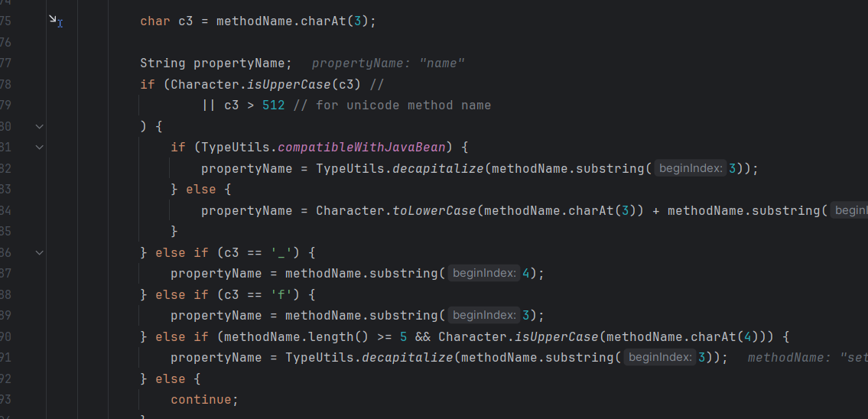
Task: Click the continue keyword
Action: click(x=204, y=399)
